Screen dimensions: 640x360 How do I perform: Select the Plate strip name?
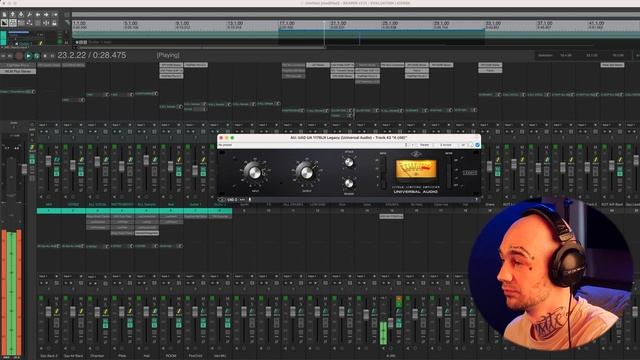point(122,356)
